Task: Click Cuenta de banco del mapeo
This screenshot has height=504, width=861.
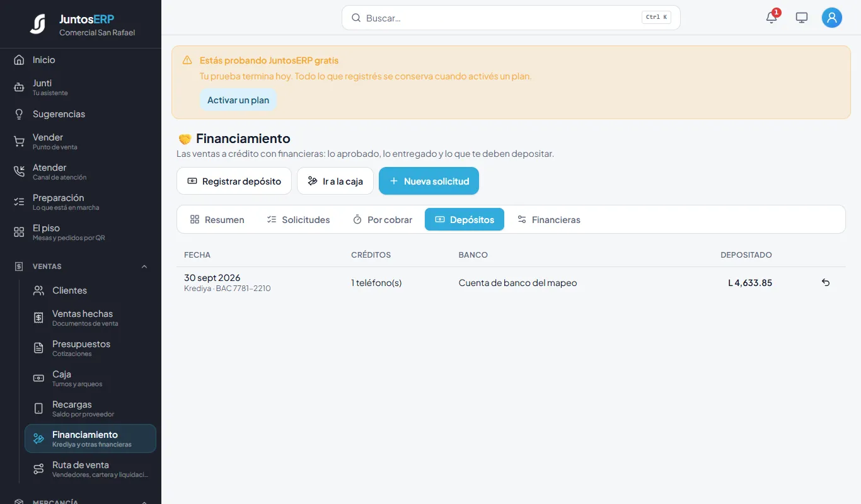Action: pos(517,283)
